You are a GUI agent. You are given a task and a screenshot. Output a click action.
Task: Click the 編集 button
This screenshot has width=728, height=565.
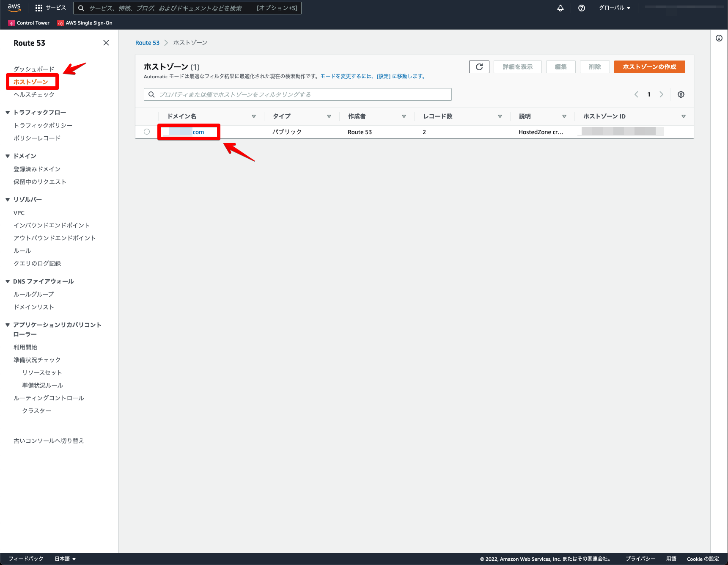pyautogui.click(x=560, y=67)
